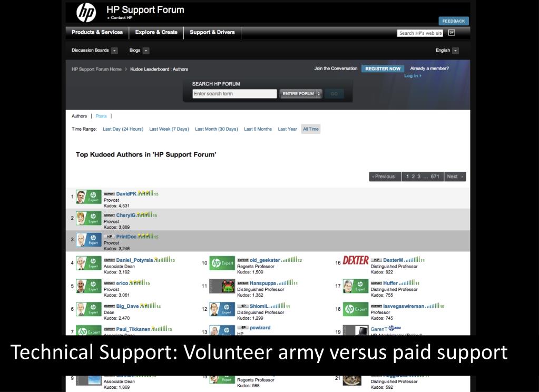Click Hanspuppa's space invader avatar

[x=222, y=286]
